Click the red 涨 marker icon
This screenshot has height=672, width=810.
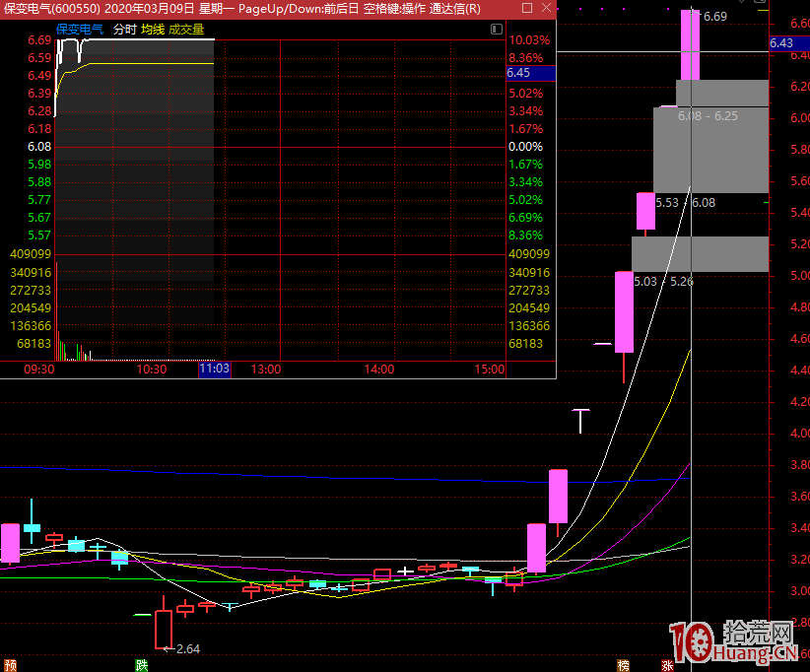point(668,665)
